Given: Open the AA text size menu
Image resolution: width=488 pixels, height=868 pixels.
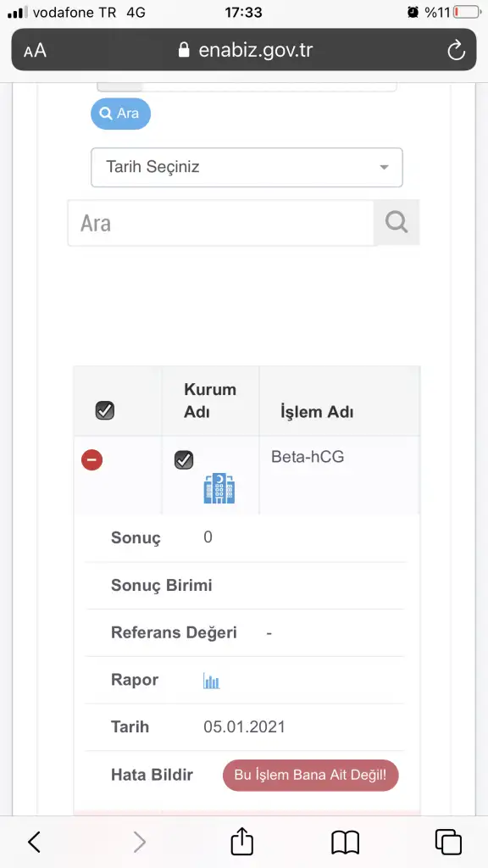Looking at the screenshot, I should coord(35,51).
